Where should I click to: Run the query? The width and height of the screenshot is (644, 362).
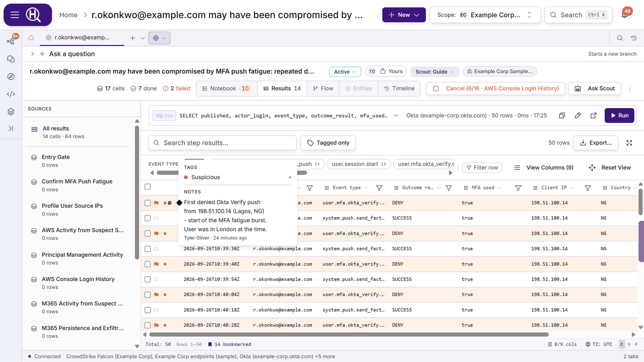point(619,116)
